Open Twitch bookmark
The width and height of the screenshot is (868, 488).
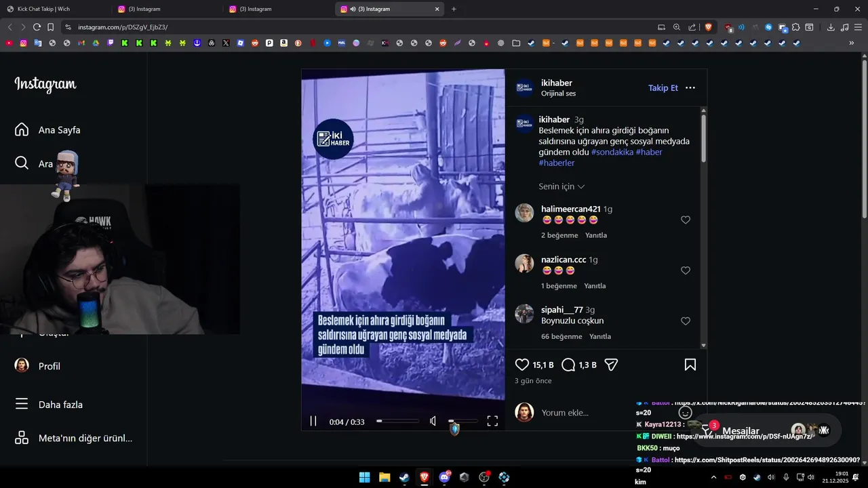click(x=111, y=43)
